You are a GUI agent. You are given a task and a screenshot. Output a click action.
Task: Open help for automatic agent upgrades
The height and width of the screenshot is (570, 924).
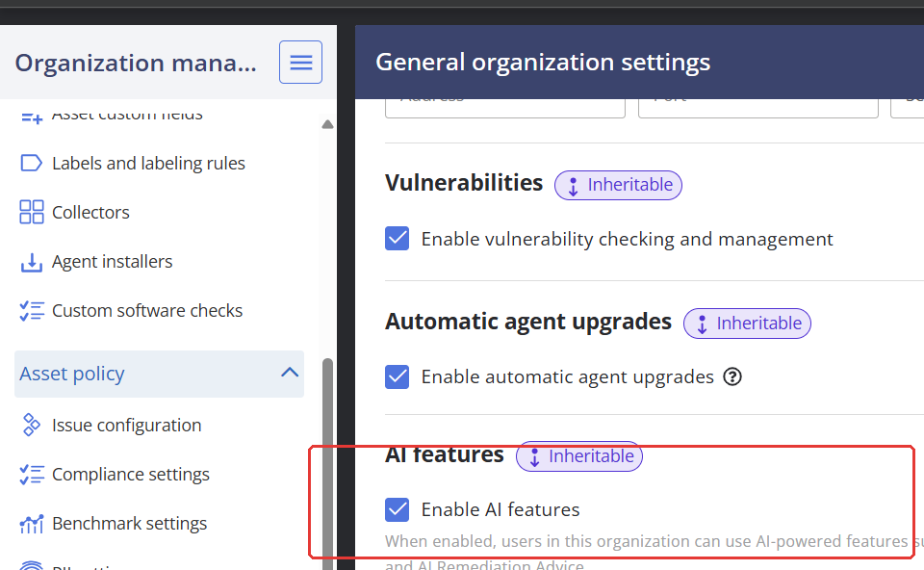[732, 376]
